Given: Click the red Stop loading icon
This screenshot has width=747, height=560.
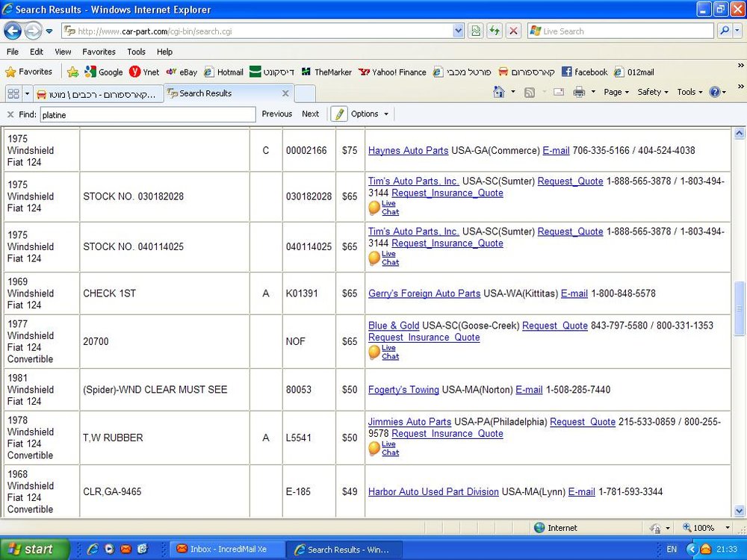Looking at the screenshot, I should [514, 31].
